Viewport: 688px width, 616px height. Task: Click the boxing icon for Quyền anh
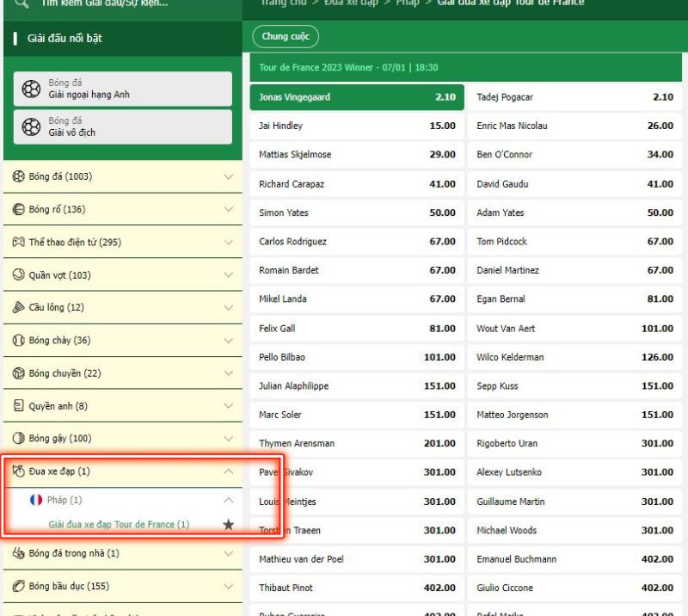pos(18,406)
